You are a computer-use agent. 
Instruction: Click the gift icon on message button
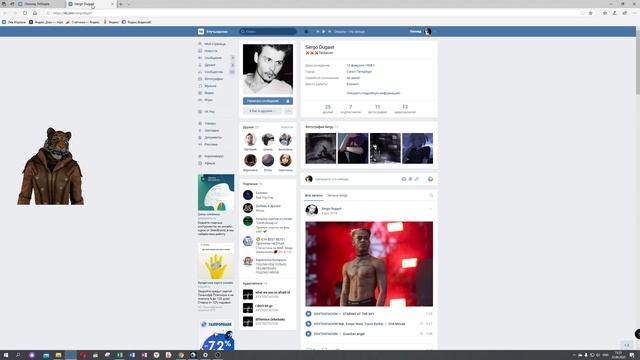pos(288,101)
